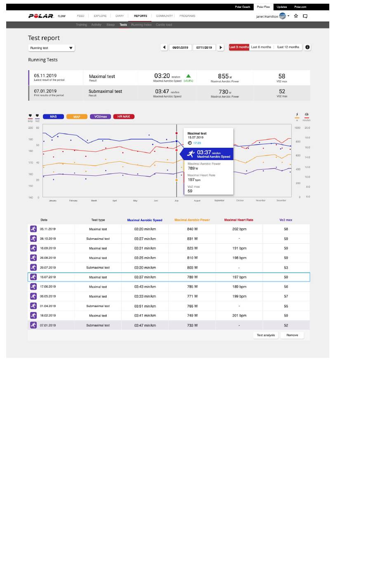Screen dimensions: 392x565
Task: Click running icon for 15.07.2019 row
Action: tap(33, 277)
